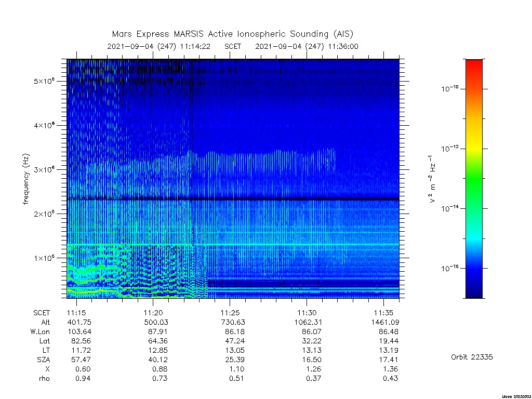Screen dimensions: 532x399
Task: Click the plot title 'Mars Express MARSIS Active Ionospheric Sounding (AIS)'
Action: pyautogui.click(x=232, y=34)
